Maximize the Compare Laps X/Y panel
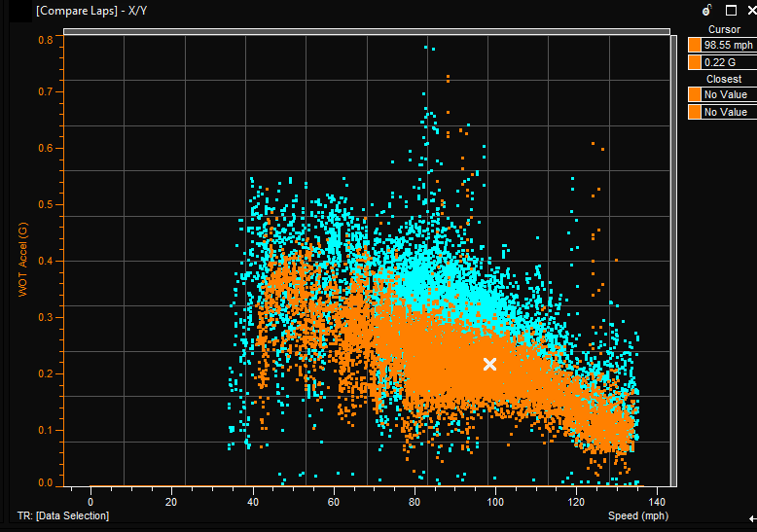The width and height of the screenshot is (757, 532). [x=731, y=10]
